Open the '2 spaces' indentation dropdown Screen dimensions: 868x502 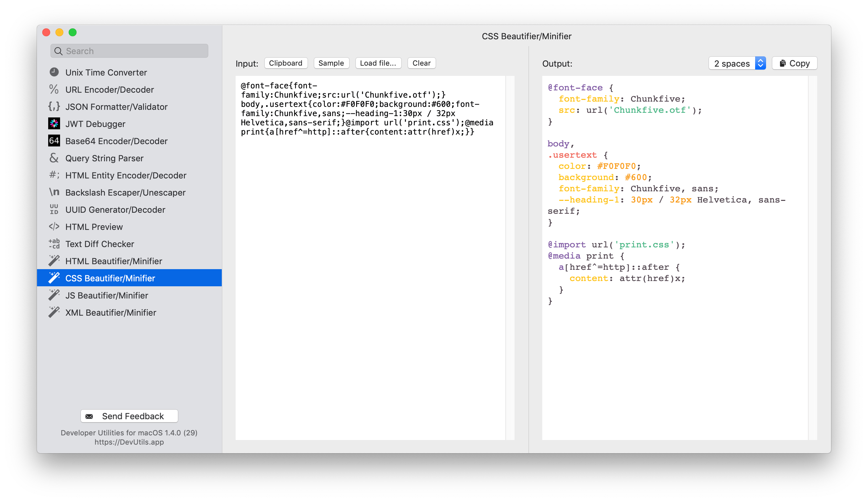737,63
